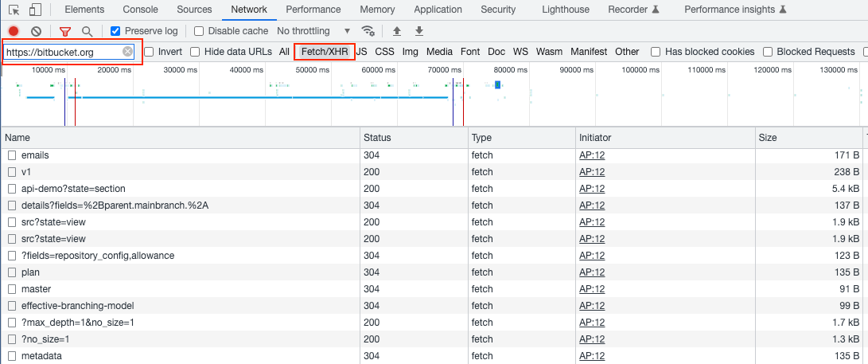Image resolution: width=868 pixels, height=364 pixels.
Task: Select the effective-branching-model request
Action: pyautogui.click(x=77, y=305)
